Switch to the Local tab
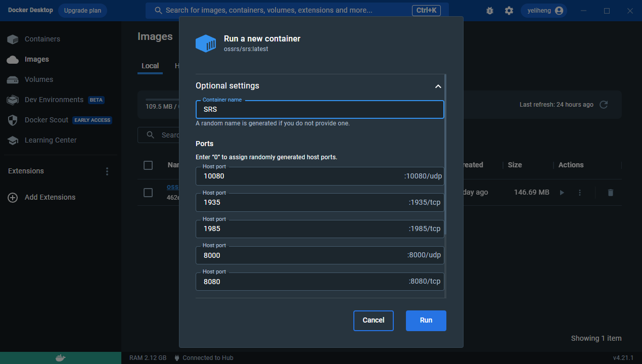This screenshot has width=642, height=364. 150,66
